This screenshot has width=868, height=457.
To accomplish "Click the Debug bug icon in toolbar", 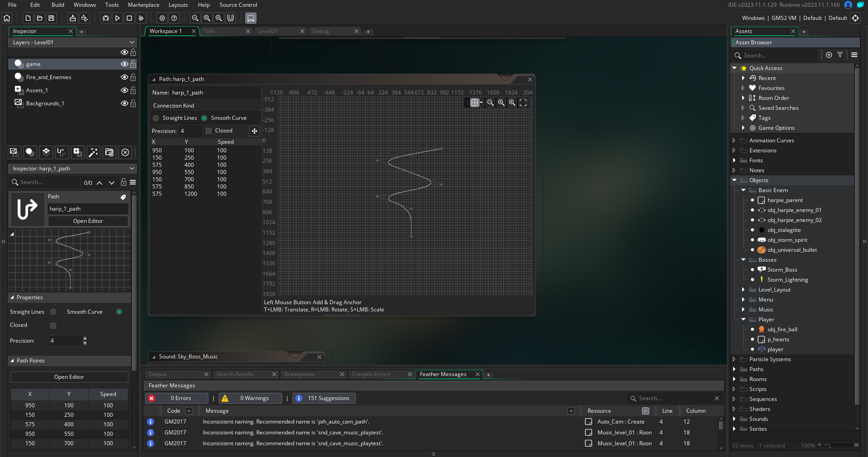I will pyautogui.click(x=105, y=18).
